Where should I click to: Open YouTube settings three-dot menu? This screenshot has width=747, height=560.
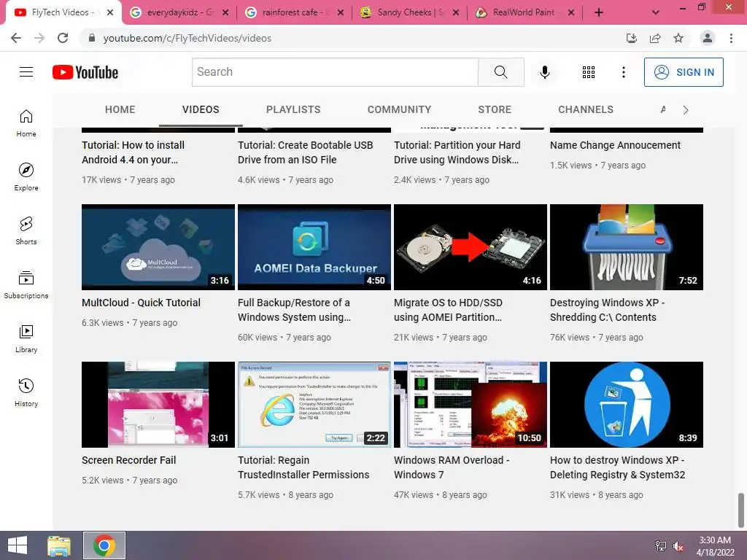623,72
